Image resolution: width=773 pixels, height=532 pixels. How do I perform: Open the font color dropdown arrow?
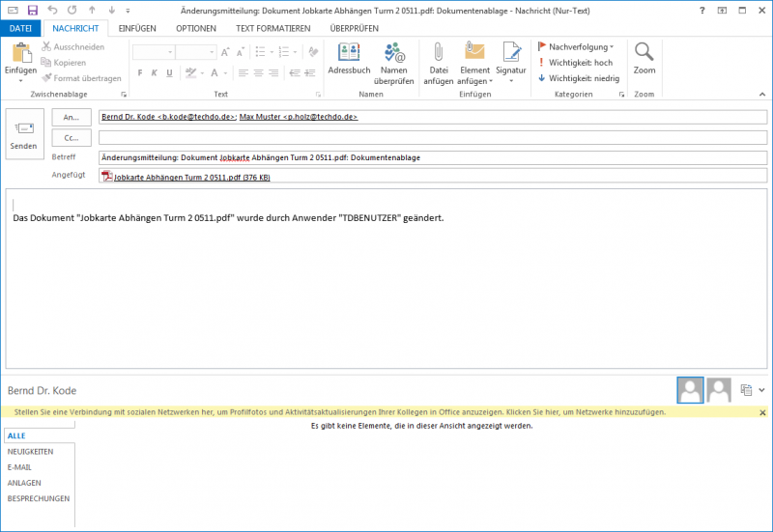tap(226, 73)
